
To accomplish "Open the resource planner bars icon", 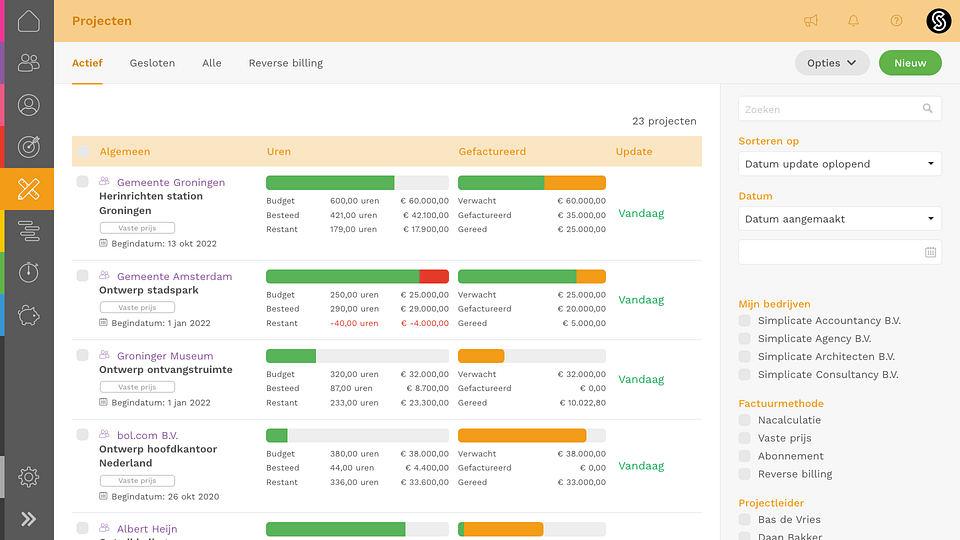I will (x=29, y=231).
